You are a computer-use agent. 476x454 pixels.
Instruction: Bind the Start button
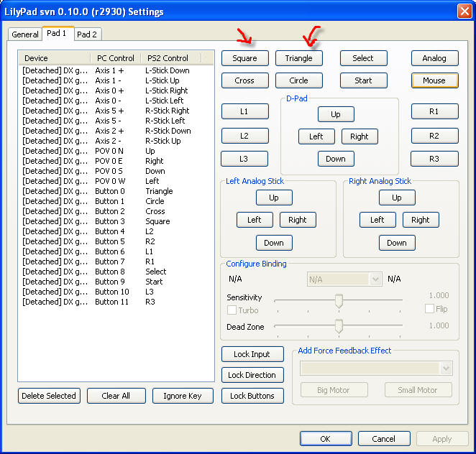coord(364,80)
